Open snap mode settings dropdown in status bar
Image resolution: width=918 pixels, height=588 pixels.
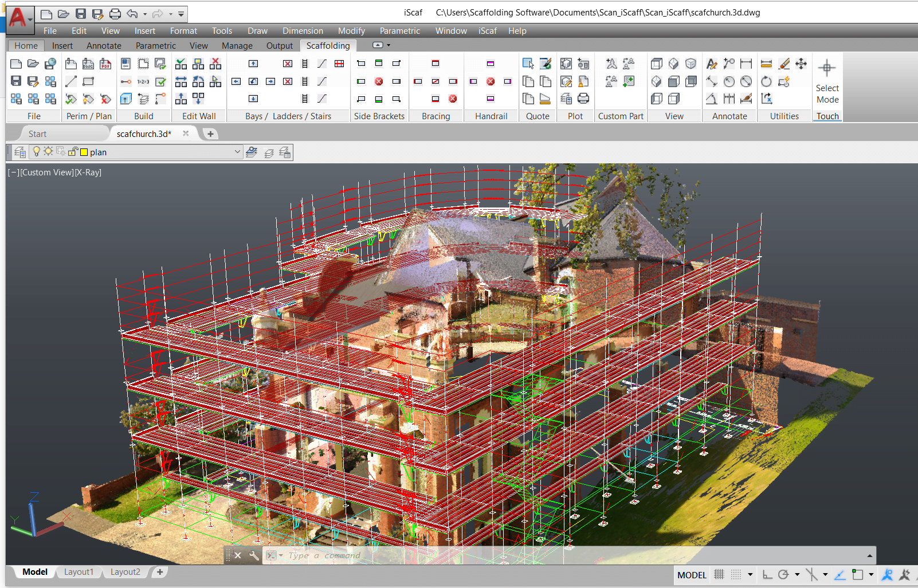coord(750,575)
